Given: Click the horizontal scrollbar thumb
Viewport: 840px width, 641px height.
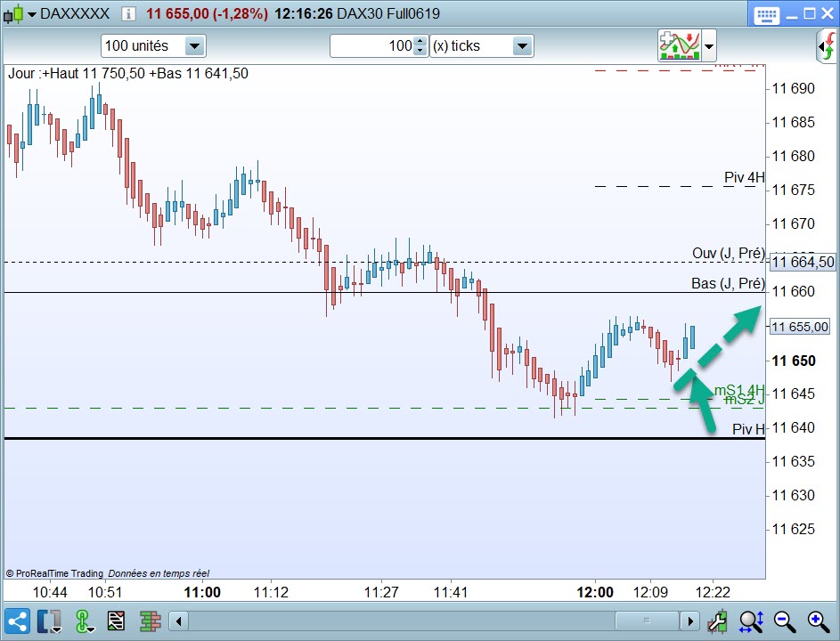Looking at the screenshot, I should pyautogui.click(x=647, y=621).
